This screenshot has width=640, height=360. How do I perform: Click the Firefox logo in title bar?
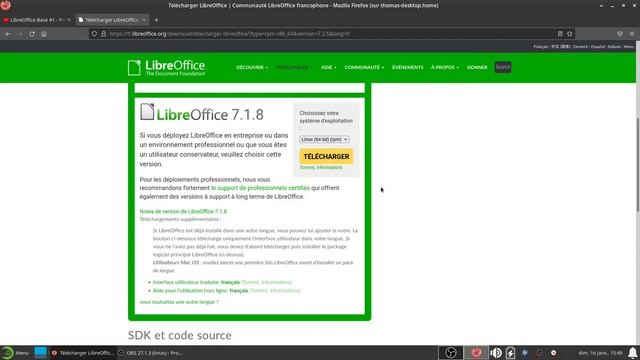(6, 5)
